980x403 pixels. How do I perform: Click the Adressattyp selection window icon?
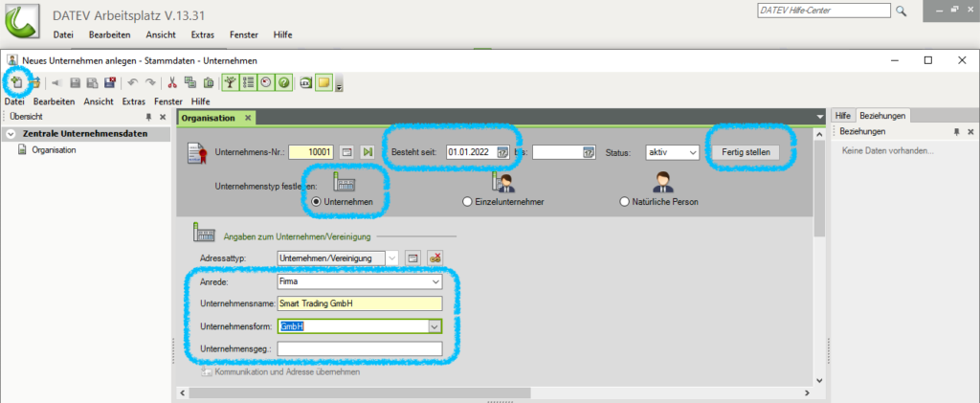click(x=412, y=258)
